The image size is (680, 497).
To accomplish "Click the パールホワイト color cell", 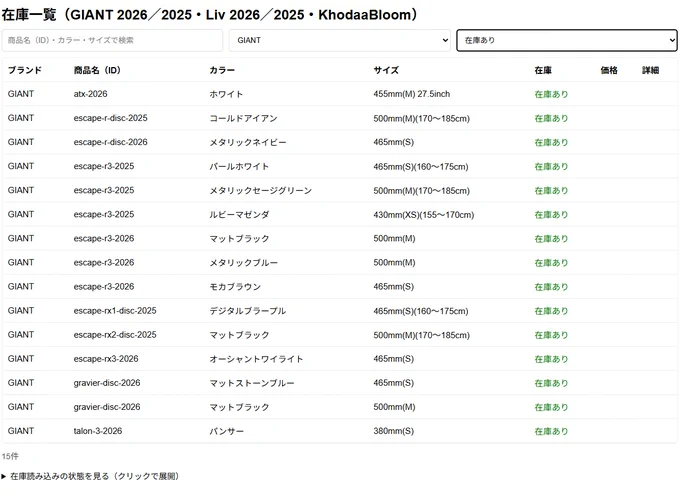I will click(x=239, y=166).
